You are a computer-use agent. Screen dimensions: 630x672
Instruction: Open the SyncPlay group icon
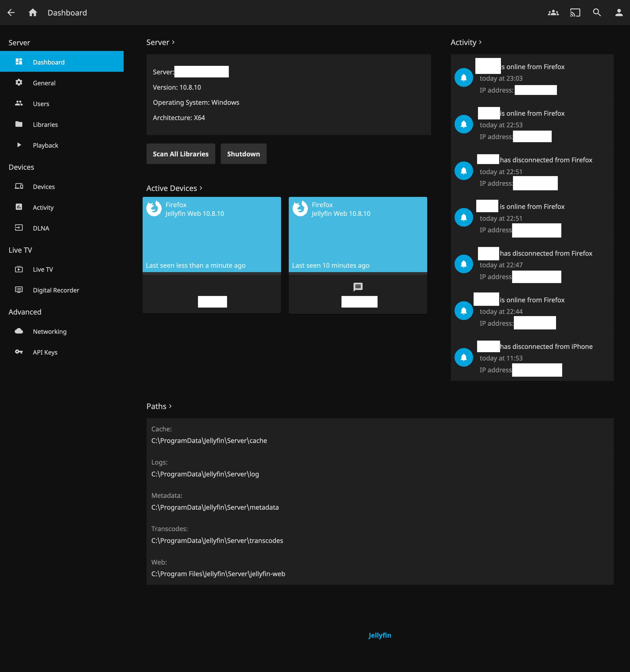click(553, 12)
